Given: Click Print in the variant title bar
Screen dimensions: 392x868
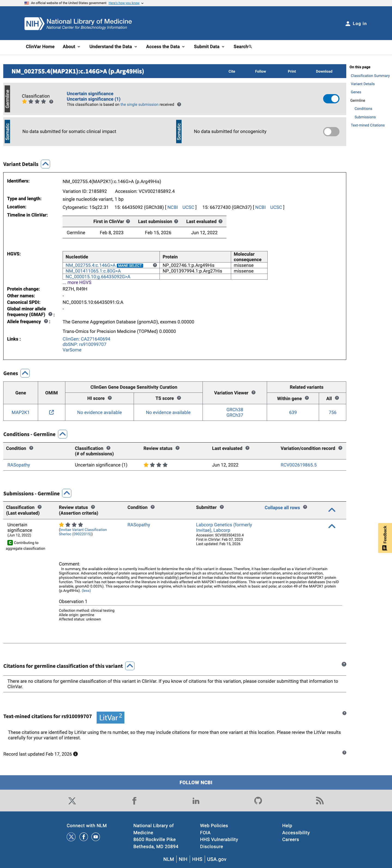Looking at the screenshot, I should (x=292, y=72).
